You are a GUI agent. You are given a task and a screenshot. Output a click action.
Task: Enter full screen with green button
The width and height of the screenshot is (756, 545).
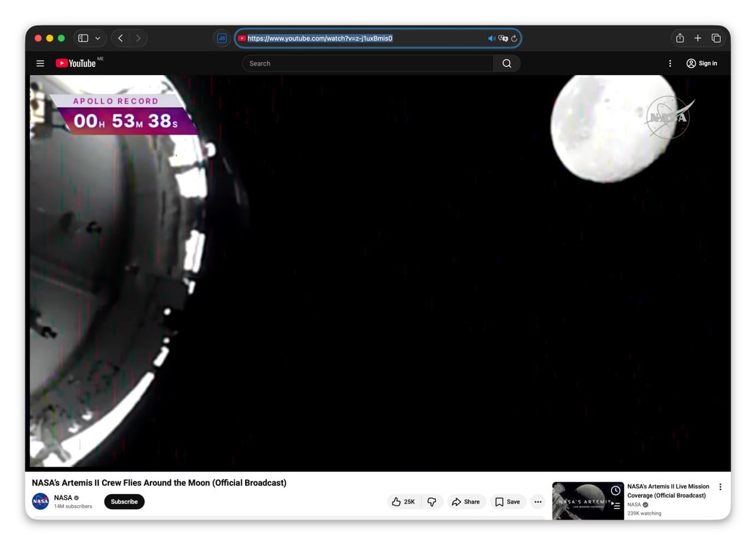click(61, 38)
